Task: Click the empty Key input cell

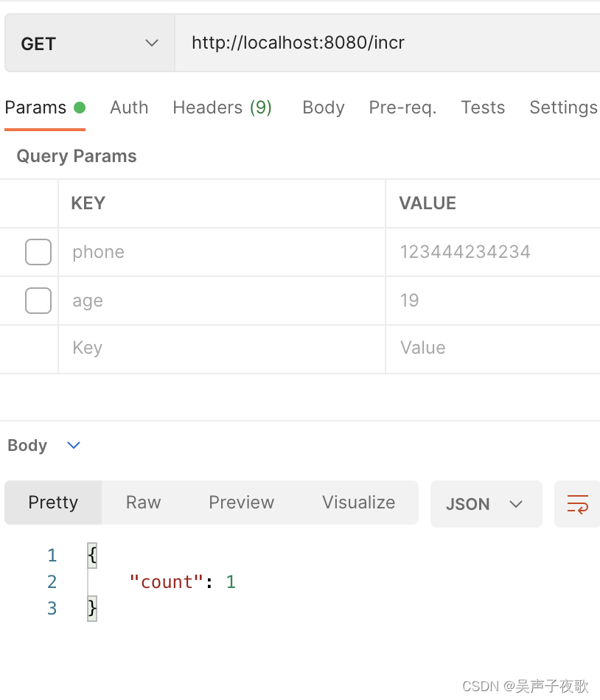Action: 221,349
